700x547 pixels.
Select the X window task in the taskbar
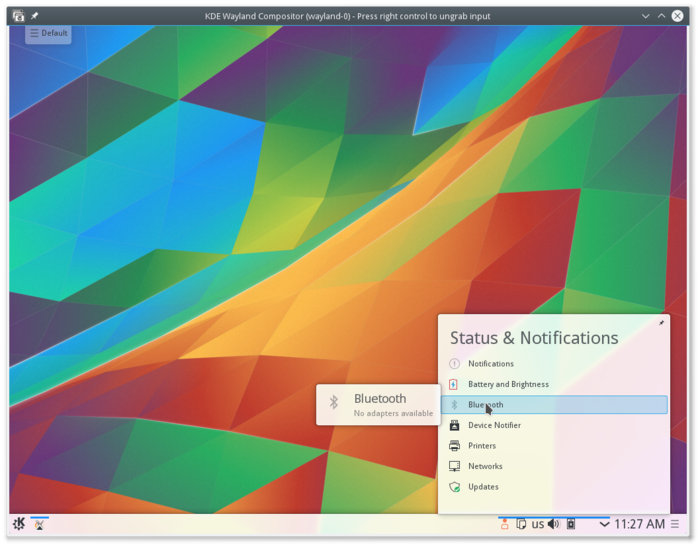click(40, 524)
